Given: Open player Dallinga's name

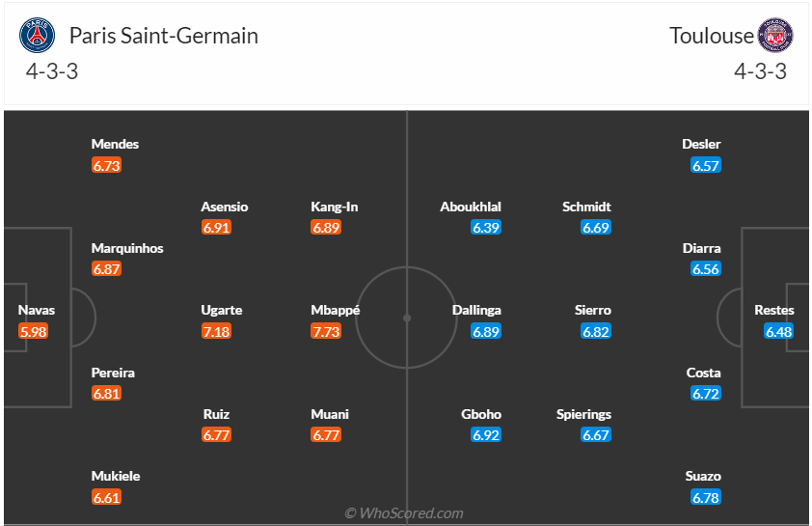Looking at the screenshot, I should click(x=476, y=310).
